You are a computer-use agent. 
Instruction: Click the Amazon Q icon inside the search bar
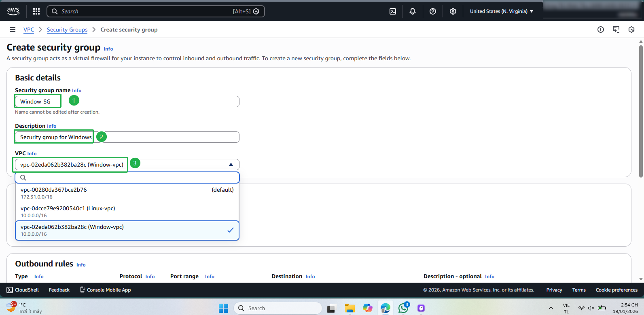coord(256,11)
